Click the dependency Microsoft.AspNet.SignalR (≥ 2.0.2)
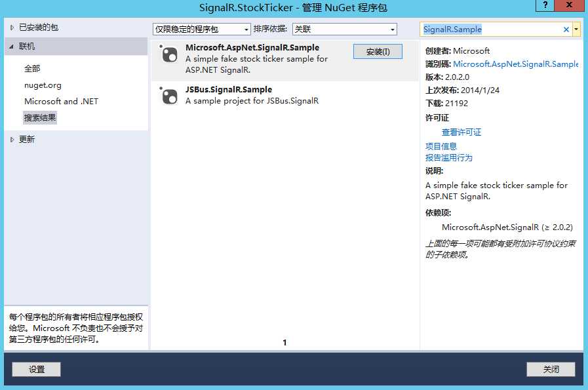The height and width of the screenshot is (390, 588). (507, 227)
